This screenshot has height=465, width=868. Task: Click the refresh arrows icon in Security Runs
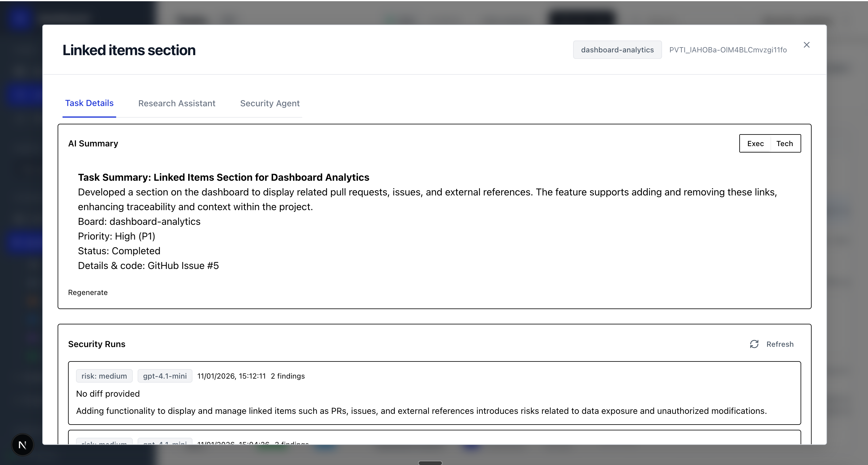[754, 344]
